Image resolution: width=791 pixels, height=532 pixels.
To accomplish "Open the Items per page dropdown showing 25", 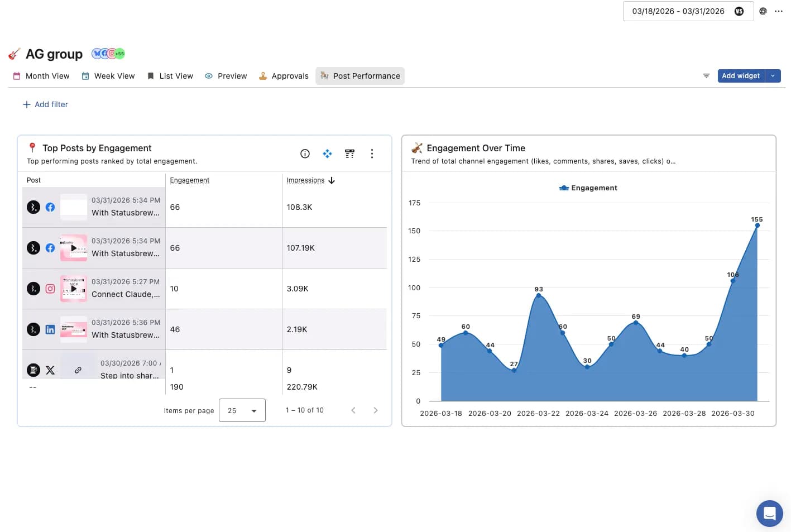I will point(242,410).
